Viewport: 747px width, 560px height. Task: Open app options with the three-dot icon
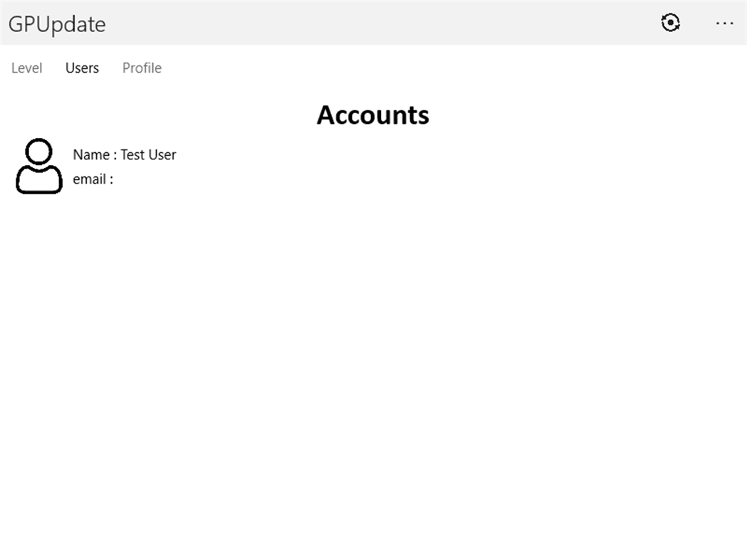coord(724,23)
